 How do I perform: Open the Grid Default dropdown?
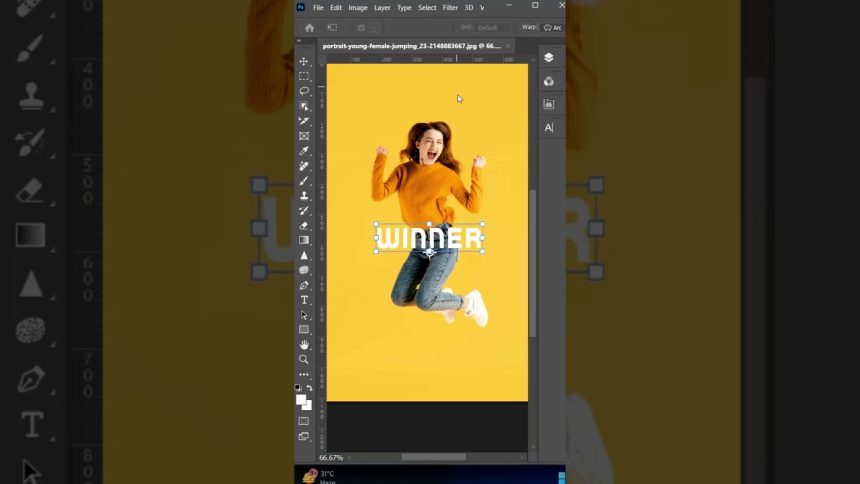click(492, 27)
